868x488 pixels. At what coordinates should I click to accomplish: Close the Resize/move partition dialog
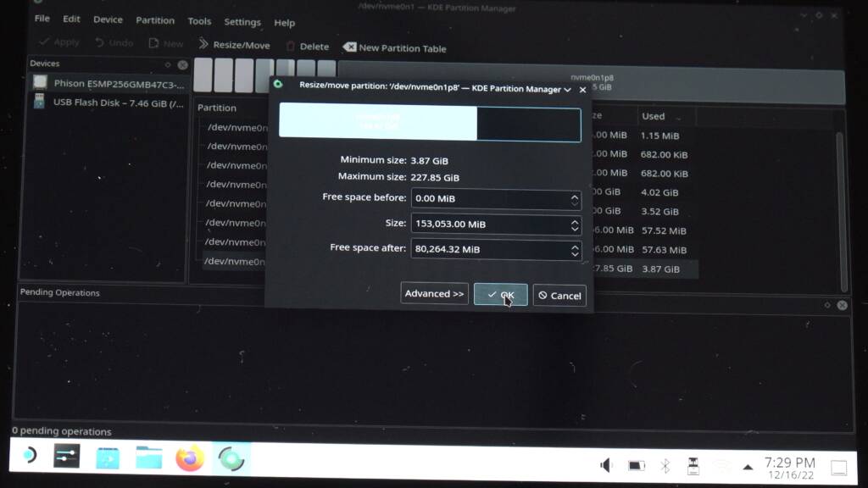coord(582,90)
